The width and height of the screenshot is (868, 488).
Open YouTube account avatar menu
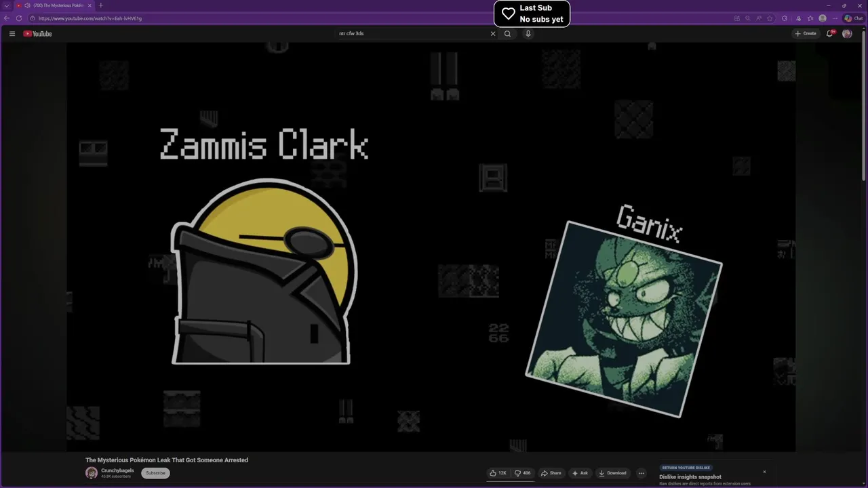[847, 33]
